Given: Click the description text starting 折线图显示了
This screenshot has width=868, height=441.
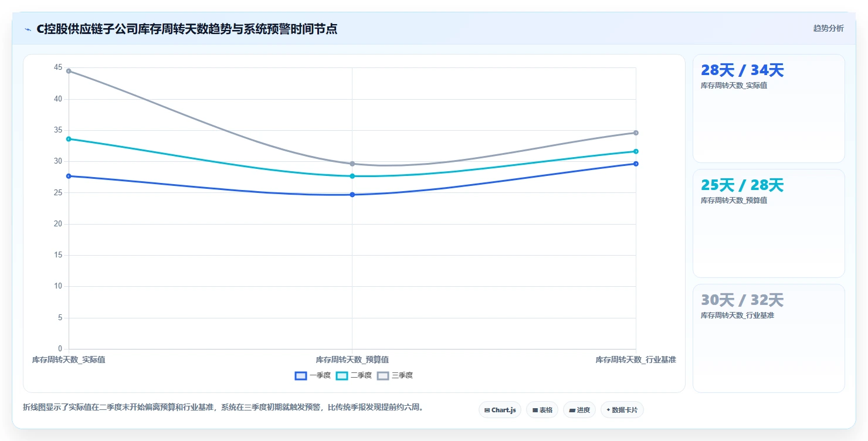Looking at the screenshot, I should (x=223, y=407).
